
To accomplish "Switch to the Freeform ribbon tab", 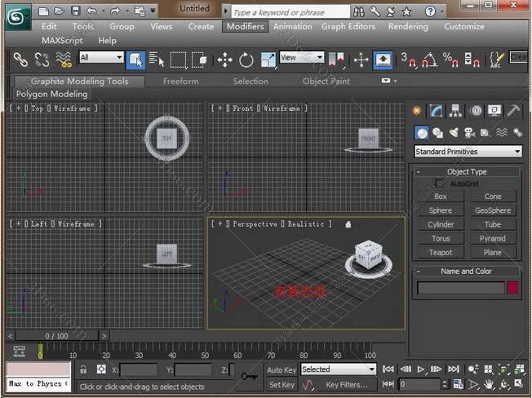I will (180, 82).
